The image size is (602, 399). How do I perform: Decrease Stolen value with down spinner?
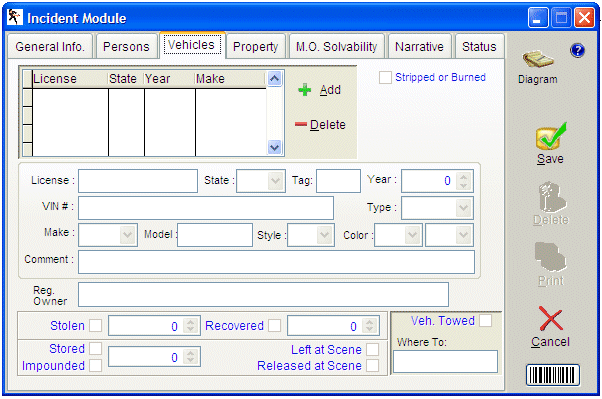[x=191, y=330]
